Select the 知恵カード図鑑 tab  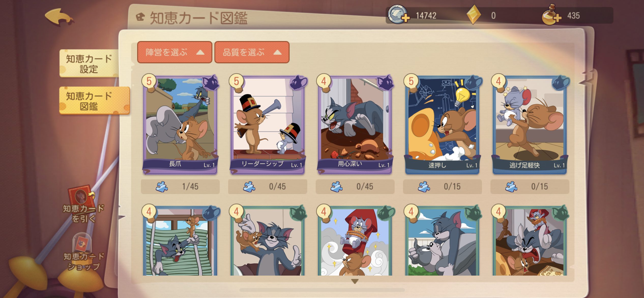[x=94, y=101]
